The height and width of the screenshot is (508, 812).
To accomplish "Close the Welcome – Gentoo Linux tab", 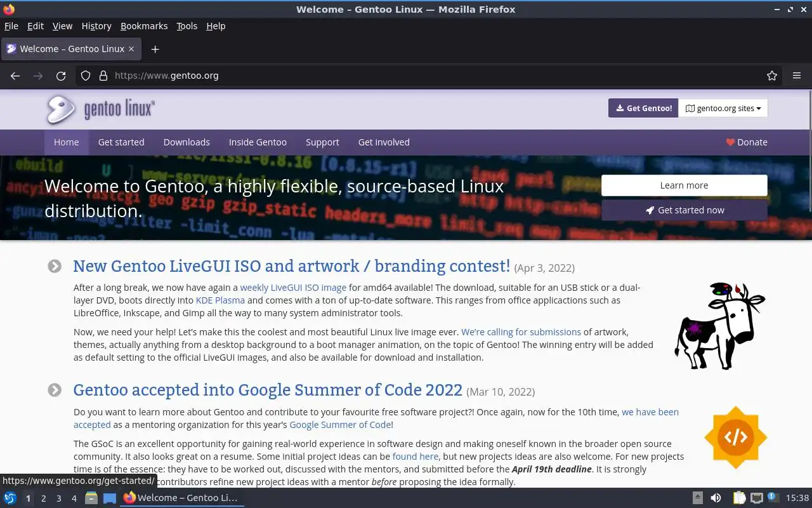I will pos(131,49).
